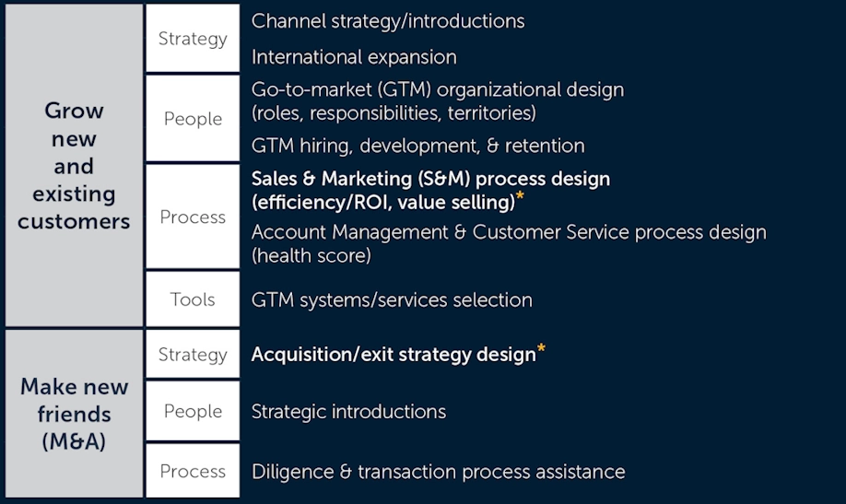Click 'GTM hiring, development, & retention'
The height and width of the screenshot is (504, 846).
click(x=417, y=146)
